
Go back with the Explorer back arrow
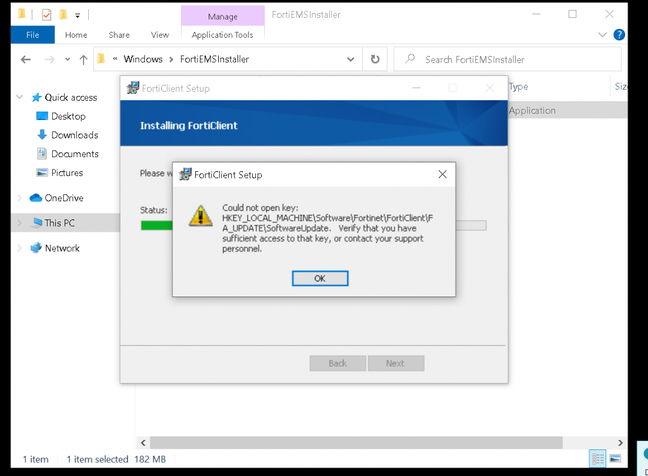(26, 60)
